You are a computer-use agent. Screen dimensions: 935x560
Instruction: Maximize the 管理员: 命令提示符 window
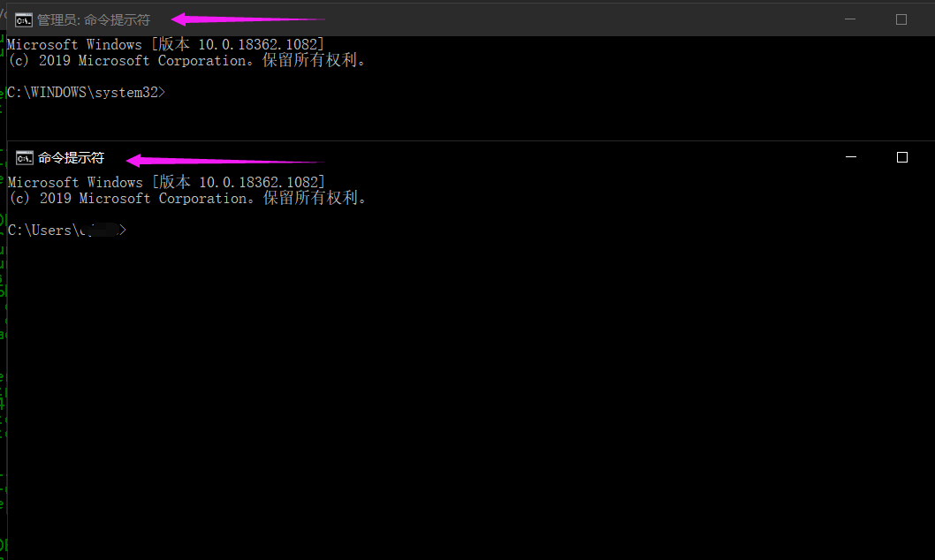[x=901, y=19]
